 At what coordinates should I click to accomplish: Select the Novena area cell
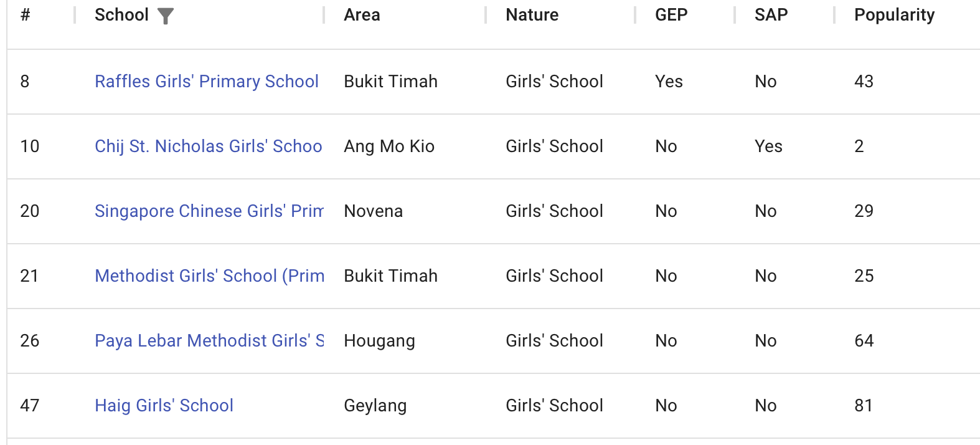tap(373, 211)
